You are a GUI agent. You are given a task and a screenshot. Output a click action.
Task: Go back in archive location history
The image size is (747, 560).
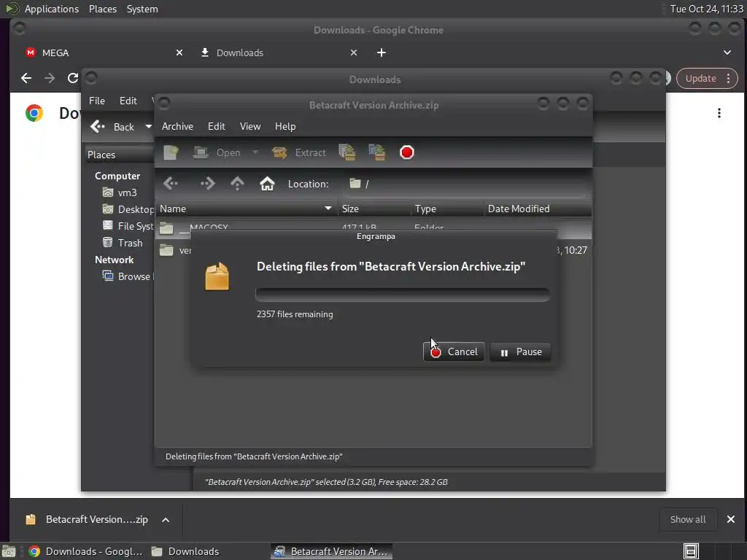coord(171,184)
